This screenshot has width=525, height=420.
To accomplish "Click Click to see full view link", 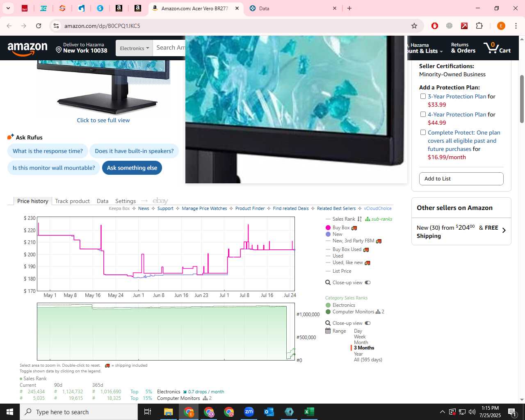I will (103, 120).
